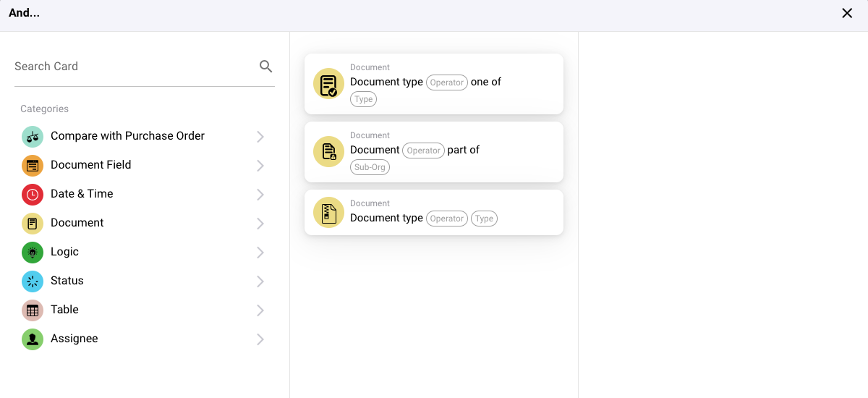Expand the Document Field category arrow
The width and height of the screenshot is (868, 398).
tap(260, 166)
